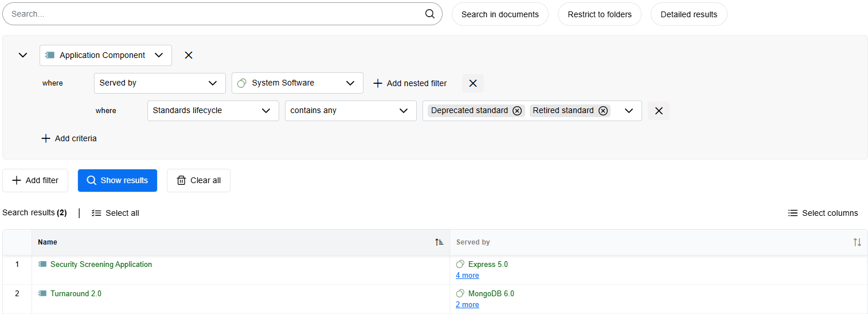Click the Express 5.0 software icon
This screenshot has height=314, width=868.
[460, 265]
